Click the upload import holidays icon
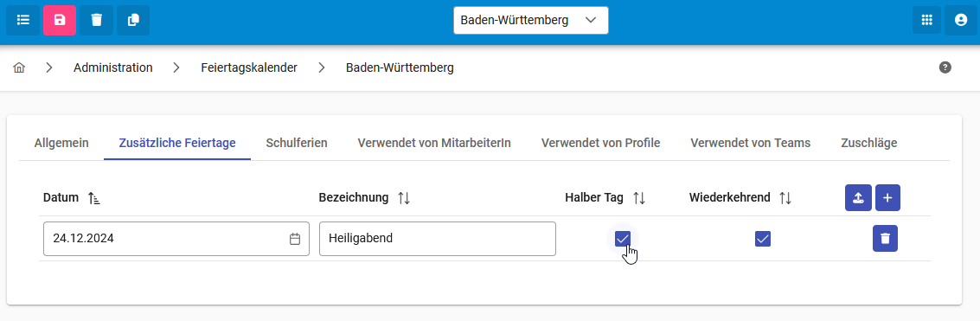The image size is (980, 321). click(x=858, y=198)
